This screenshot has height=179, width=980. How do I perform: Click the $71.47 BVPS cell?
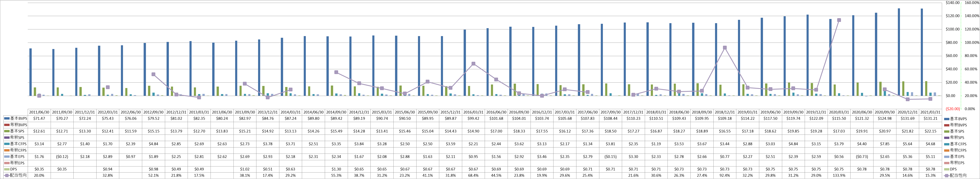[x=39, y=118]
